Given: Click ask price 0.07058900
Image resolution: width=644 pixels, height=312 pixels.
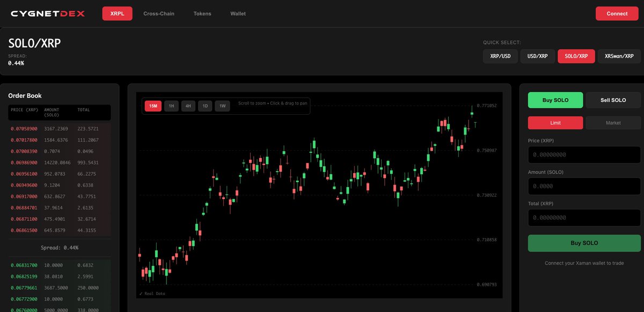Looking at the screenshot, I should 24,129.
